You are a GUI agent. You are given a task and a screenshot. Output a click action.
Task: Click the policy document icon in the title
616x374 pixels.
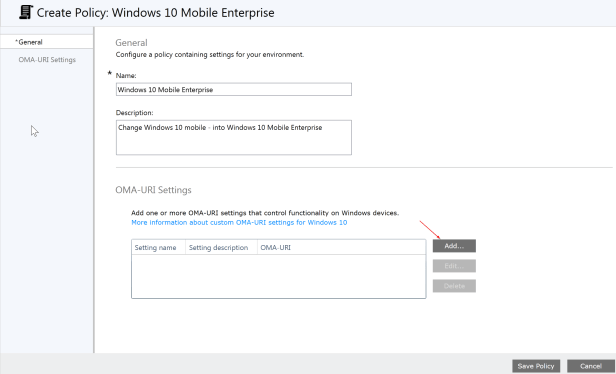tap(26, 12)
